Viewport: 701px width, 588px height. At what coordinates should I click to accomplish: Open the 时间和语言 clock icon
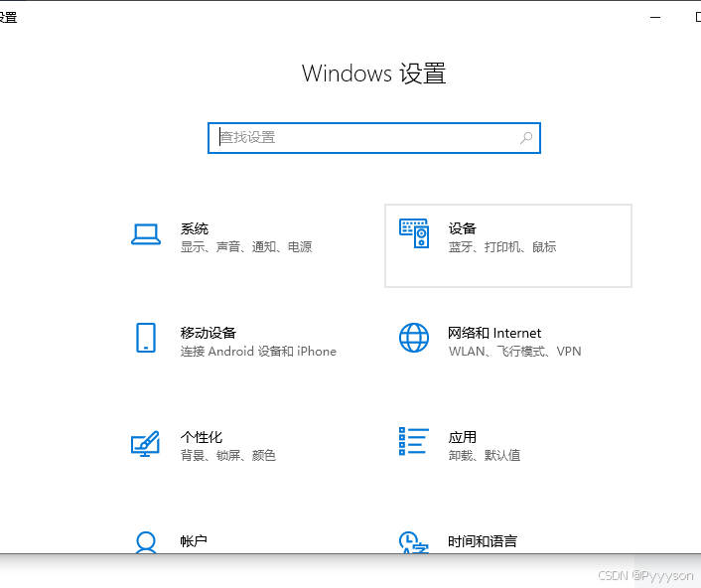pyautogui.click(x=413, y=542)
